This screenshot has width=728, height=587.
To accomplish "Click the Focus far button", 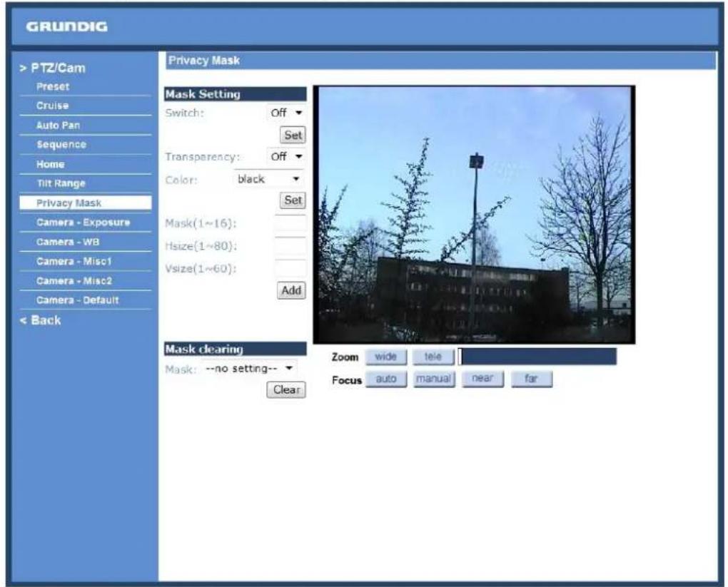I will coord(532,379).
